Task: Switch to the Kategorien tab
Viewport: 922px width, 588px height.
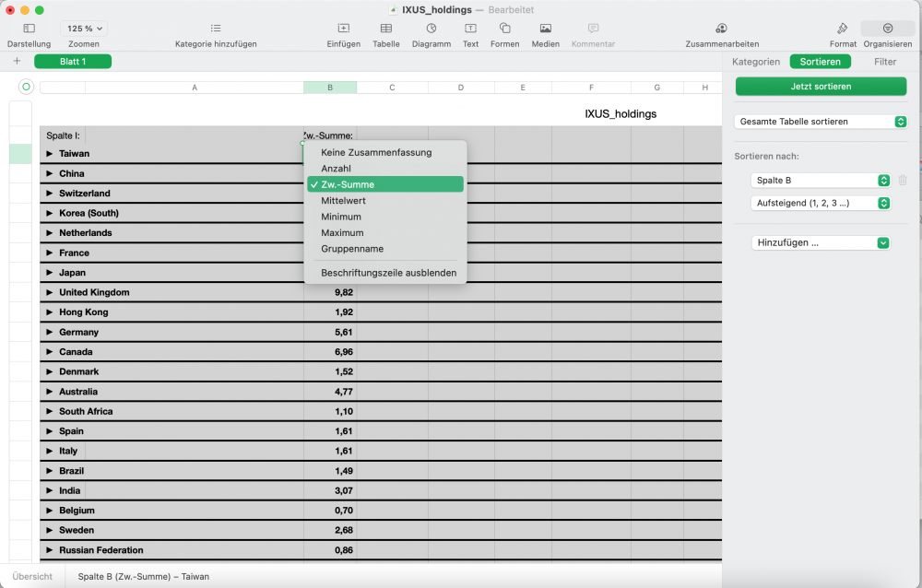Action: click(756, 62)
